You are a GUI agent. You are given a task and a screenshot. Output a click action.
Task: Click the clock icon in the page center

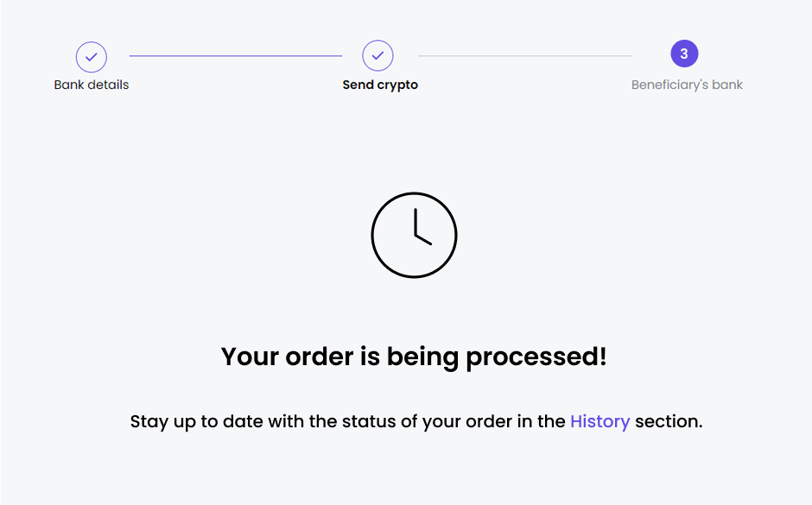click(414, 235)
